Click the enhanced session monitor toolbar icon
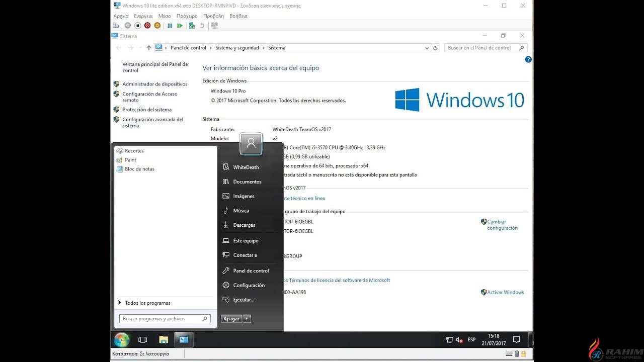The width and height of the screenshot is (644, 362). click(x=215, y=26)
